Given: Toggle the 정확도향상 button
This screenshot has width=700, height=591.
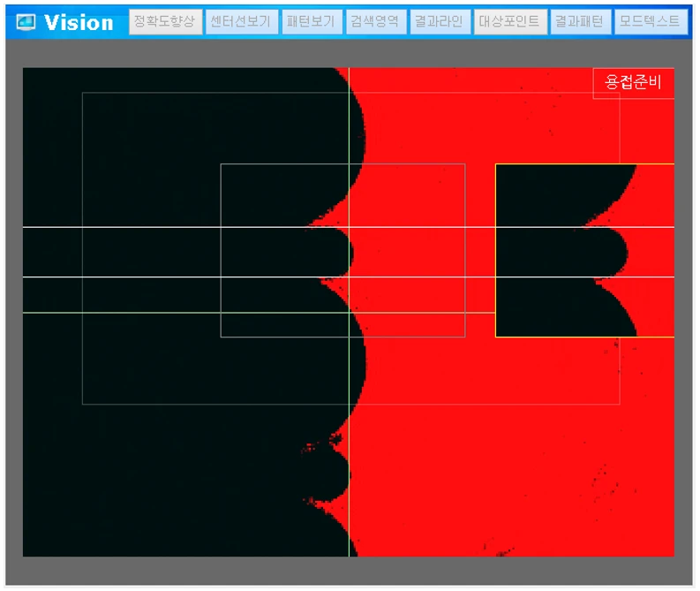Looking at the screenshot, I should coord(165,21).
